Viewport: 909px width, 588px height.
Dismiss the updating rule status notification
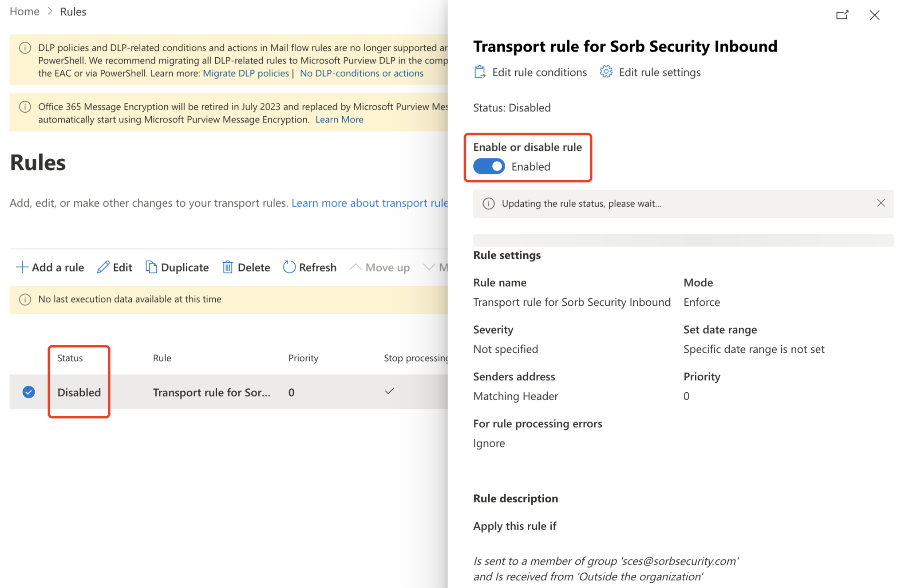point(881,203)
